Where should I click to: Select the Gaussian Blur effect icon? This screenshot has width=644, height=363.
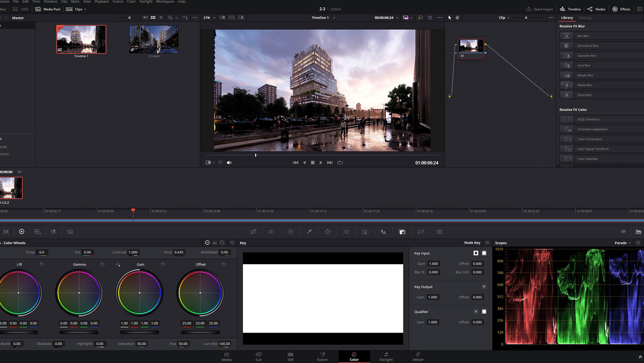tap(567, 55)
